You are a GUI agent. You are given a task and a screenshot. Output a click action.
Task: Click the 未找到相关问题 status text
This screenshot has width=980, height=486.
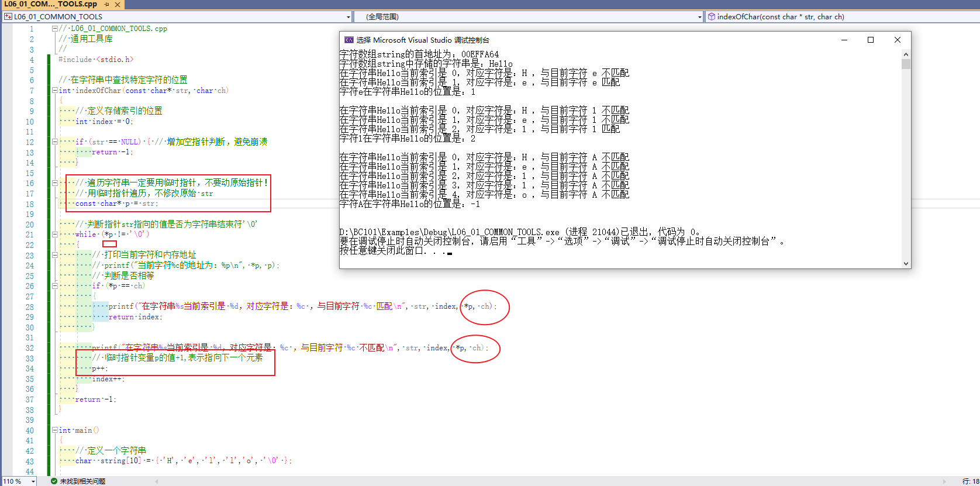[82, 481]
